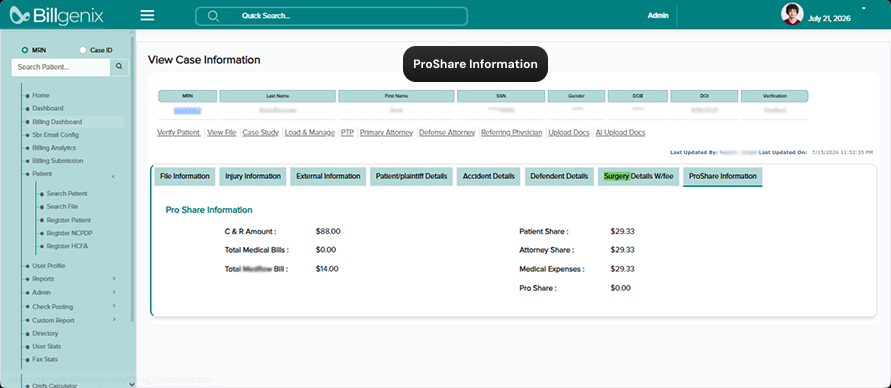891x388 pixels.
Task: Open the hamburger menu icon
Action: pyautogui.click(x=147, y=15)
